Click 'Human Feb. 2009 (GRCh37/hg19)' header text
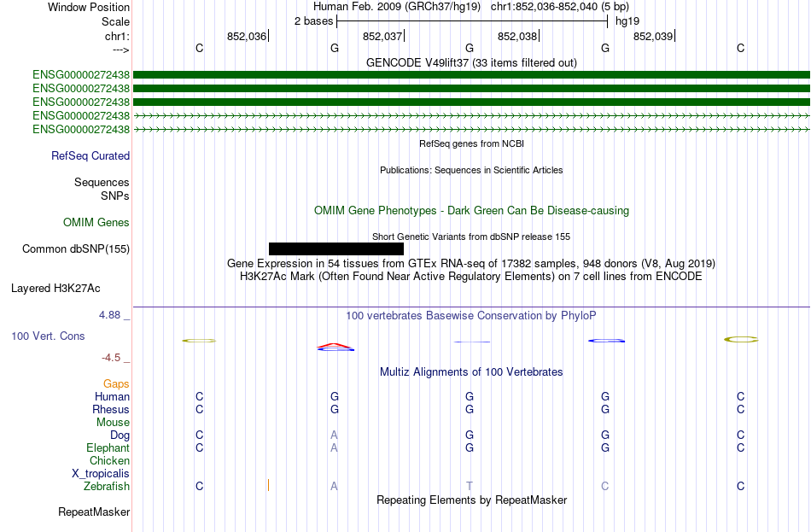This screenshot has width=811, height=532. pyautogui.click(x=397, y=7)
